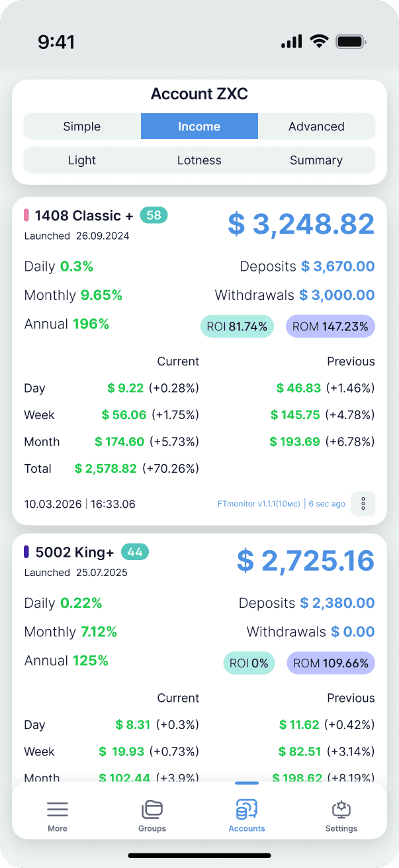Viewport: 399px width, 868px height.
Task: Open the Summary tab
Action: [x=316, y=160]
